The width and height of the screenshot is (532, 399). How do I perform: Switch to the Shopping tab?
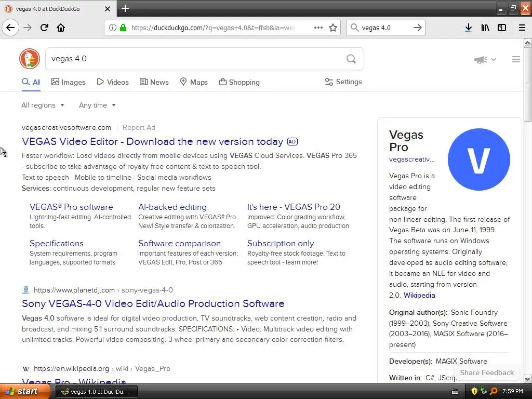tap(239, 82)
